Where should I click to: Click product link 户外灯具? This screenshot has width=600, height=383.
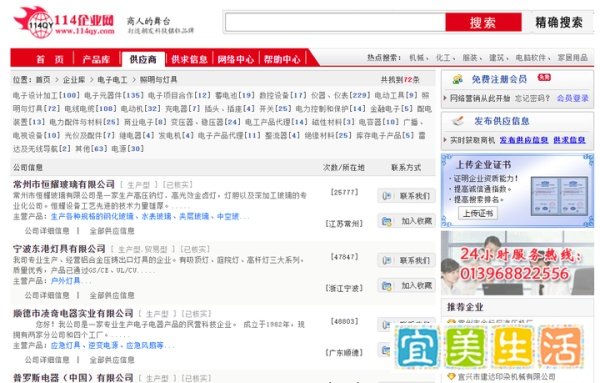65,281
